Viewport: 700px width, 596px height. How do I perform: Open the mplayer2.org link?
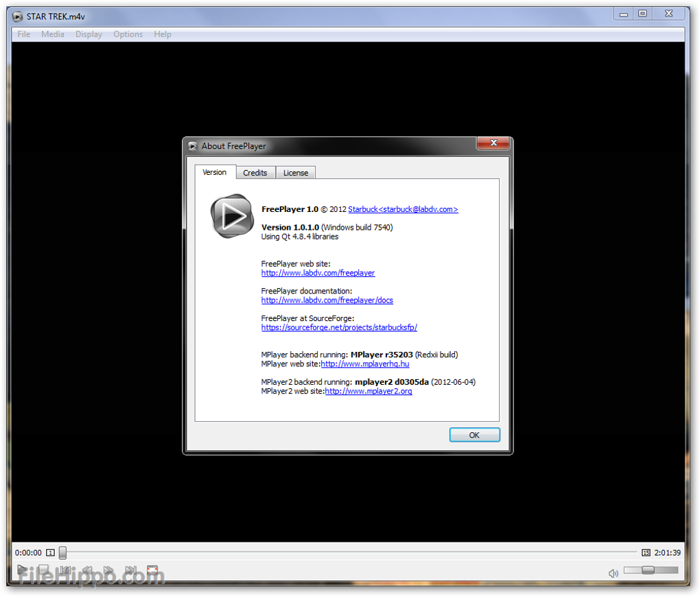click(369, 391)
